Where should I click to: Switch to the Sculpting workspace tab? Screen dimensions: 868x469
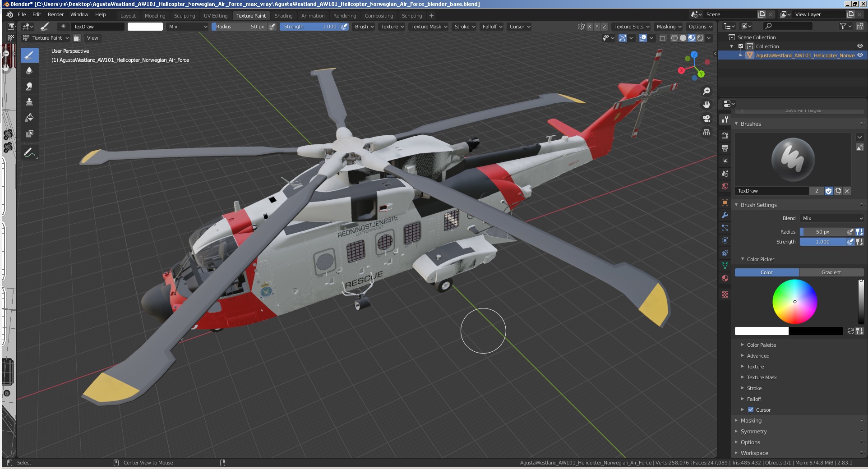click(x=185, y=15)
